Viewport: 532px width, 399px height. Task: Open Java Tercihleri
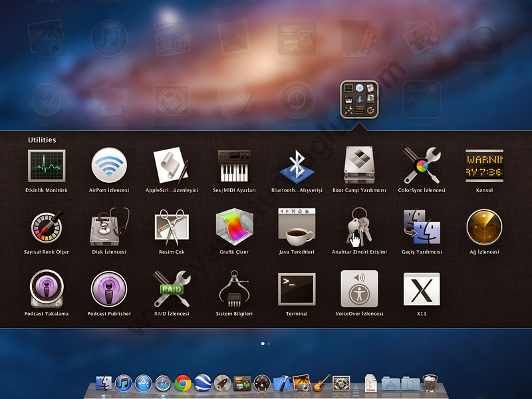click(x=297, y=227)
